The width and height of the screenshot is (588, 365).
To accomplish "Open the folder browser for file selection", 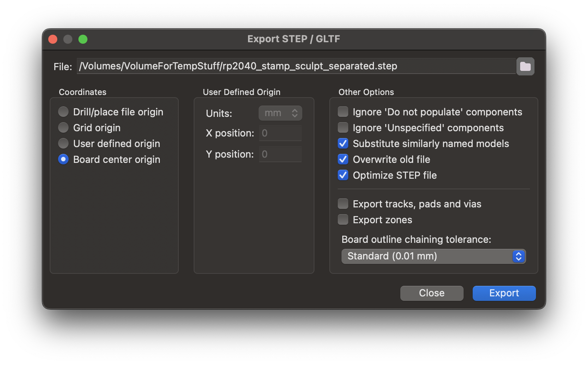I will click(525, 66).
